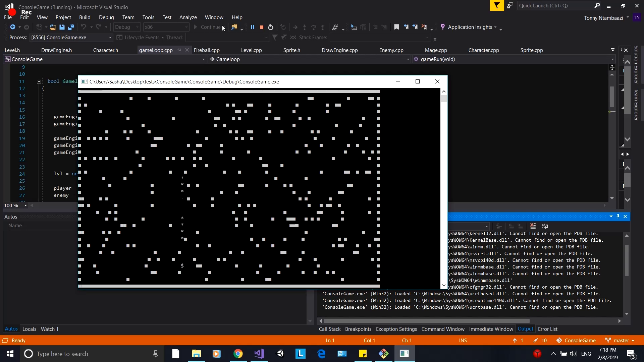The width and height of the screenshot is (644, 362).
Task: Open the Breakpoints window
Action: point(358,329)
